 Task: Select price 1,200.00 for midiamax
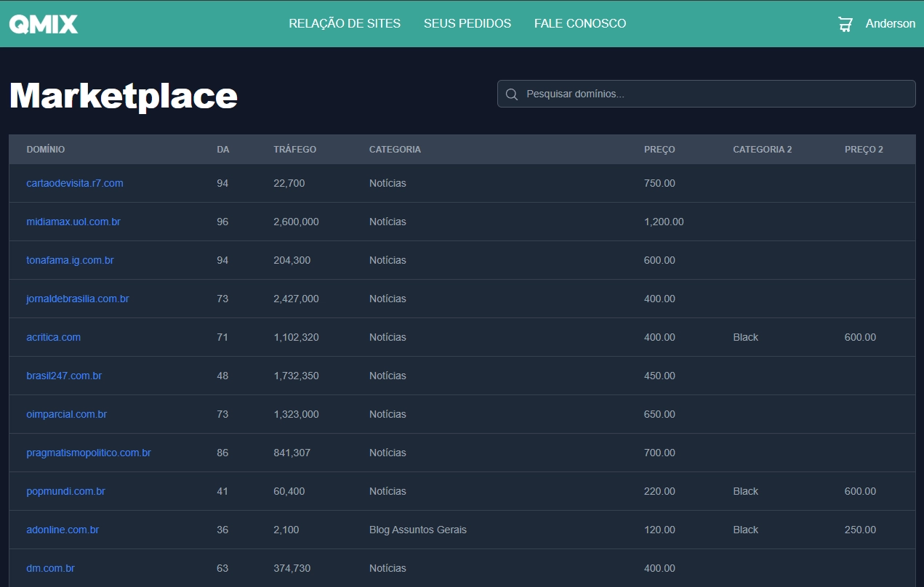tap(664, 222)
